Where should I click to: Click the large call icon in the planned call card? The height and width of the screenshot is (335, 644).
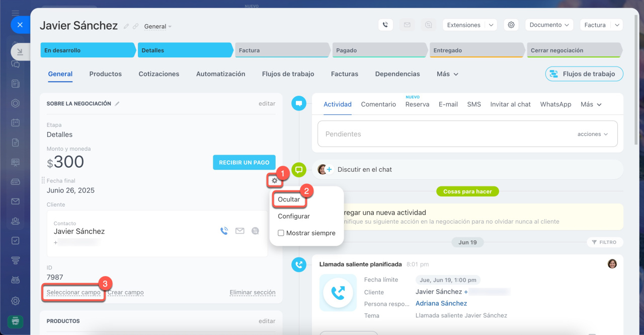tap(338, 293)
